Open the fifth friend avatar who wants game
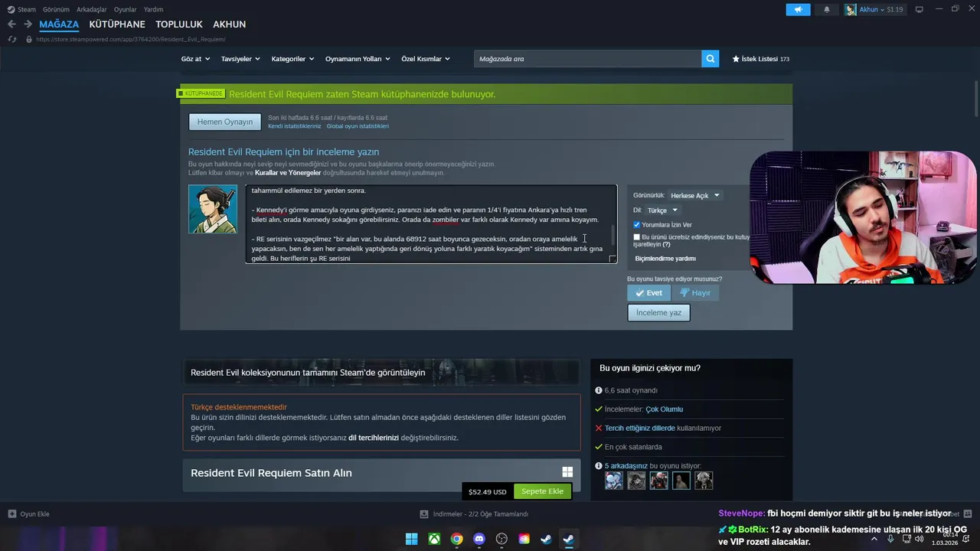 pos(704,480)
